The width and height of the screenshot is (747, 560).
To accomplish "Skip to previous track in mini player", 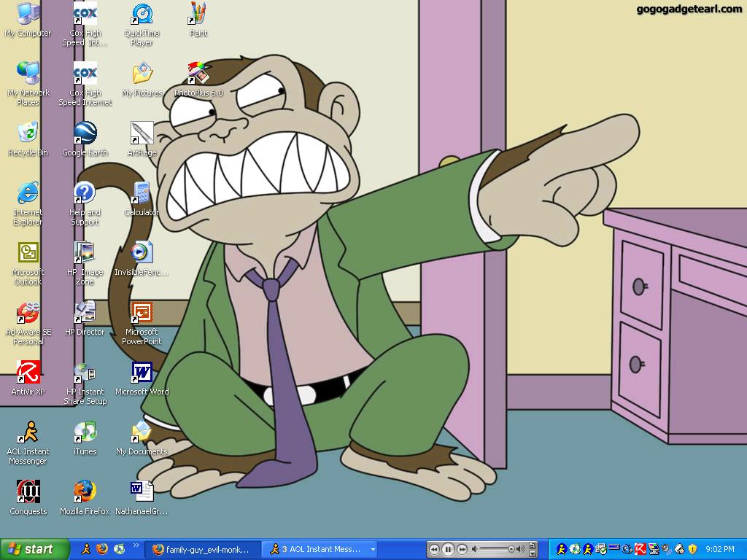I will [434, 549].
